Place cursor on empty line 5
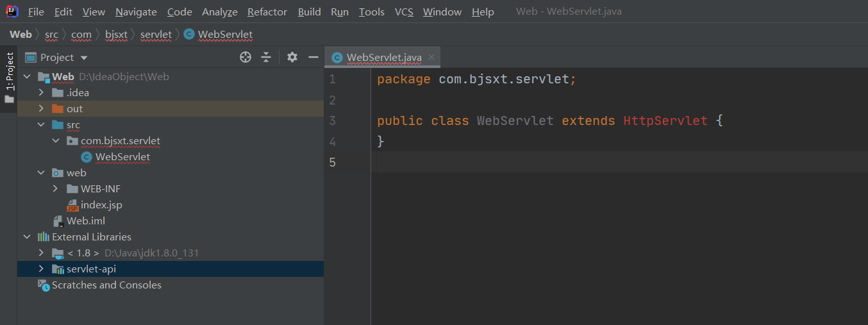 tap(619, 162)
